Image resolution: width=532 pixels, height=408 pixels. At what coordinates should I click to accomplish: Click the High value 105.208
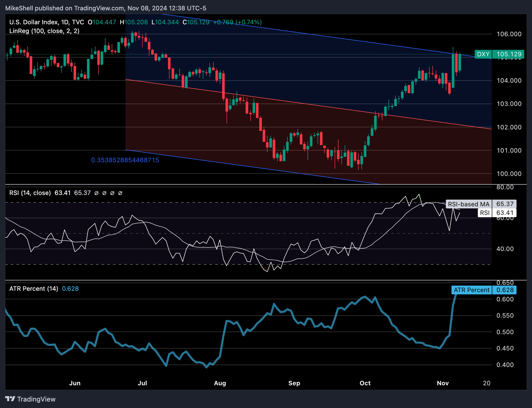tap(136, 22)
